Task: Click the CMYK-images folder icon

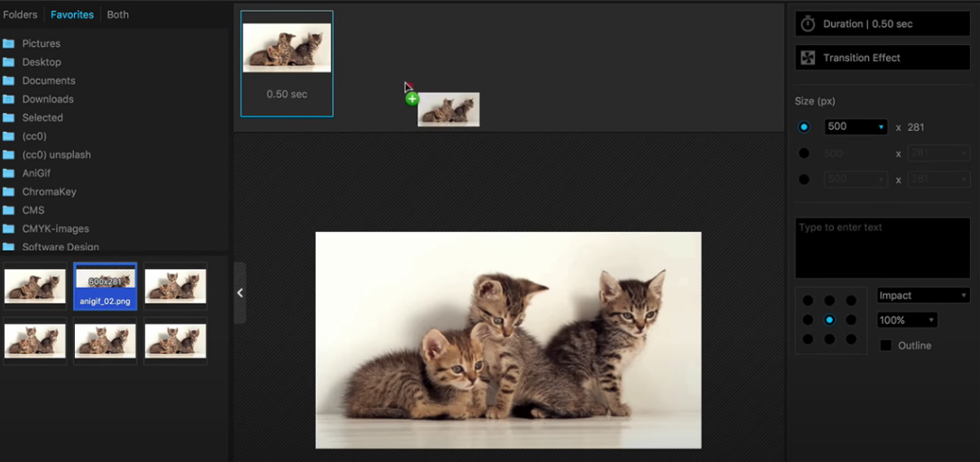Action: [9, 229]
